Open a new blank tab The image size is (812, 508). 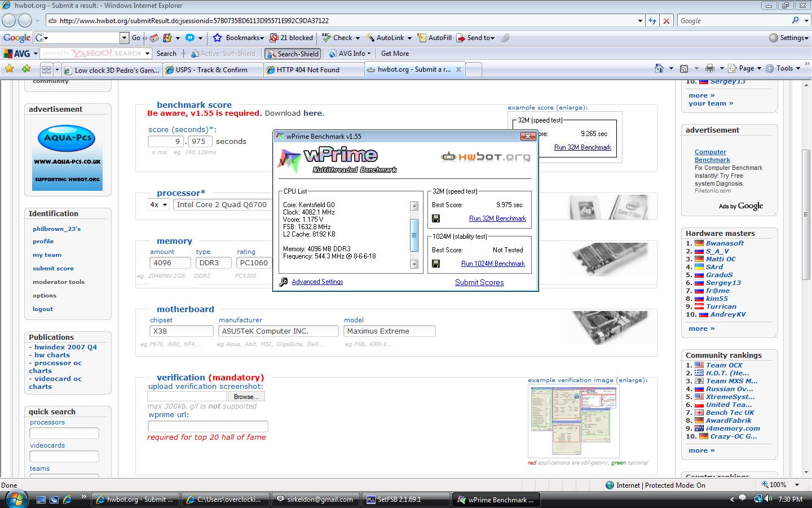click(x=474, y=70)
